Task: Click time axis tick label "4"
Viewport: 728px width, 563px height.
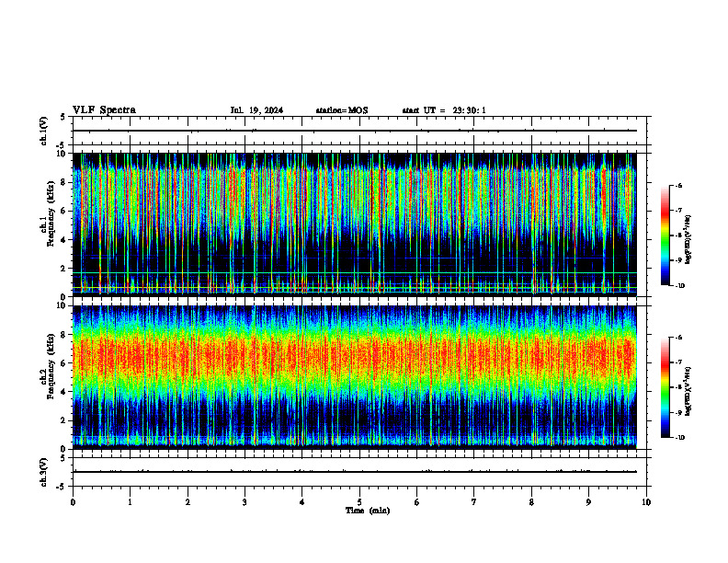Action: point(301,502)
